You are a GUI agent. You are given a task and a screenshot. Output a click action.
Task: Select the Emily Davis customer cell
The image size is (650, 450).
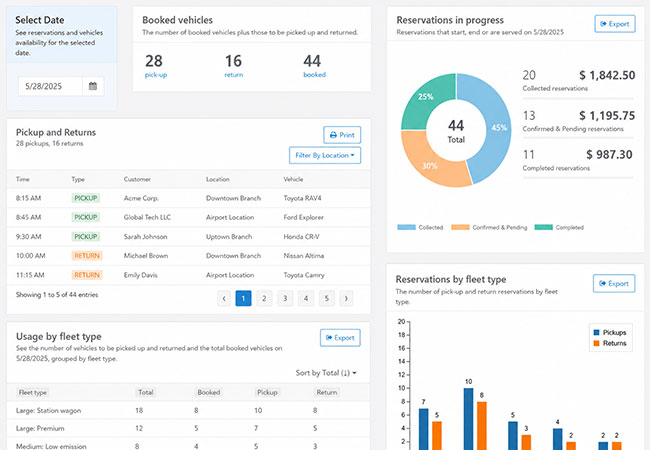pos(141,275)
